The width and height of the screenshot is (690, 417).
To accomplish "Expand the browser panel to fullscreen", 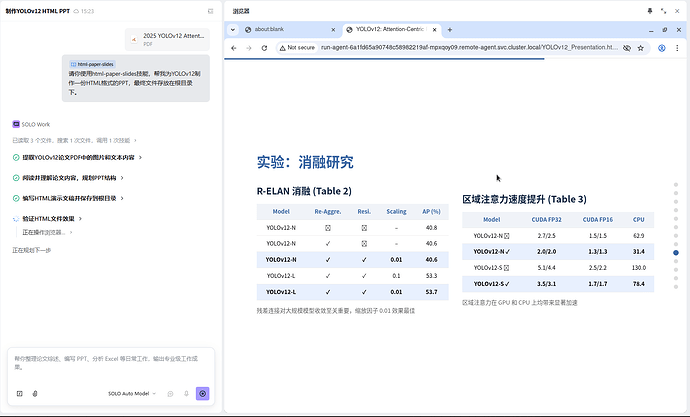I will (663, 11).
